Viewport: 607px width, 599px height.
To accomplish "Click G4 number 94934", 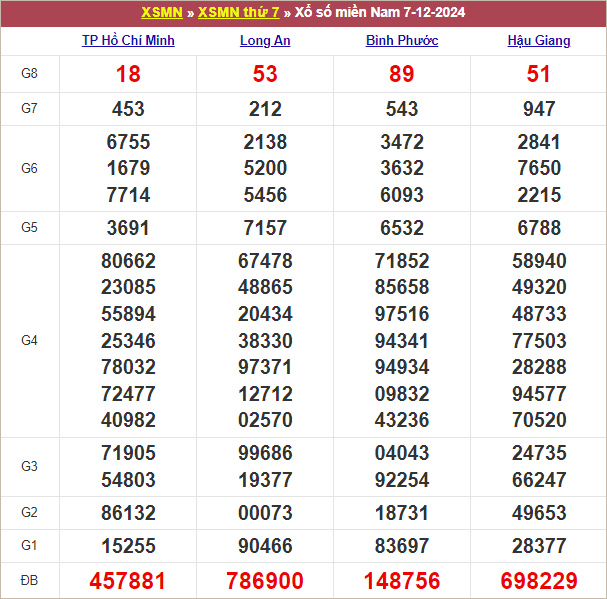I will [x=402, y=367].
